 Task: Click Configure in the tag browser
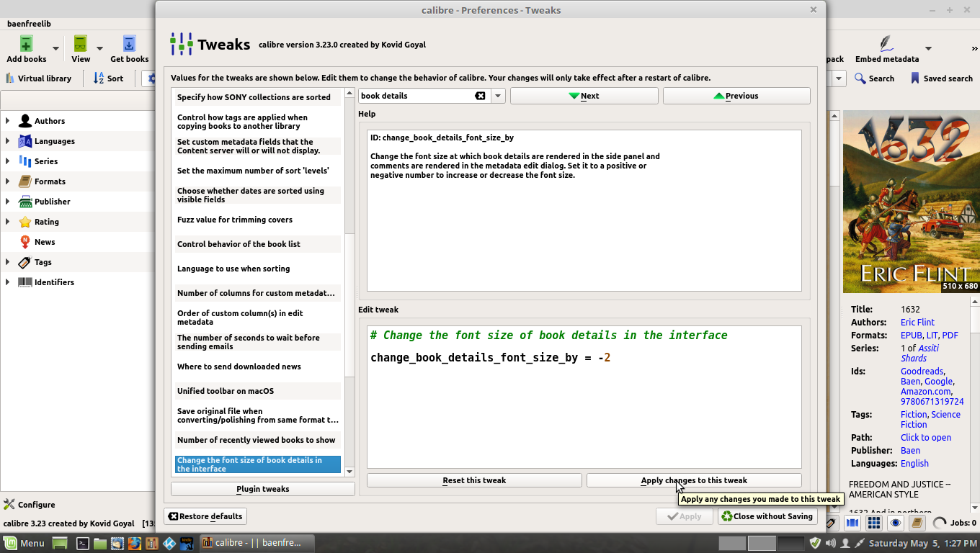[30, 505]
